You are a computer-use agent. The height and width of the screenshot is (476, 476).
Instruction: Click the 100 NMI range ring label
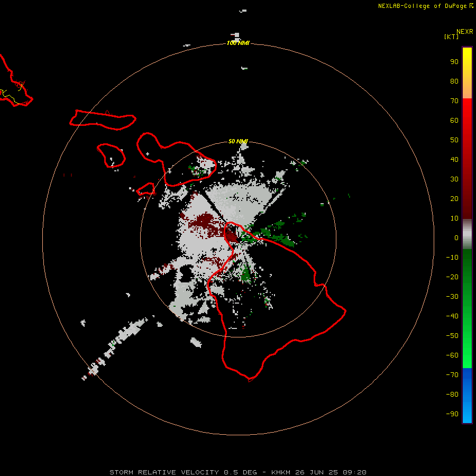pyautogui.click(x=238, y=43)
